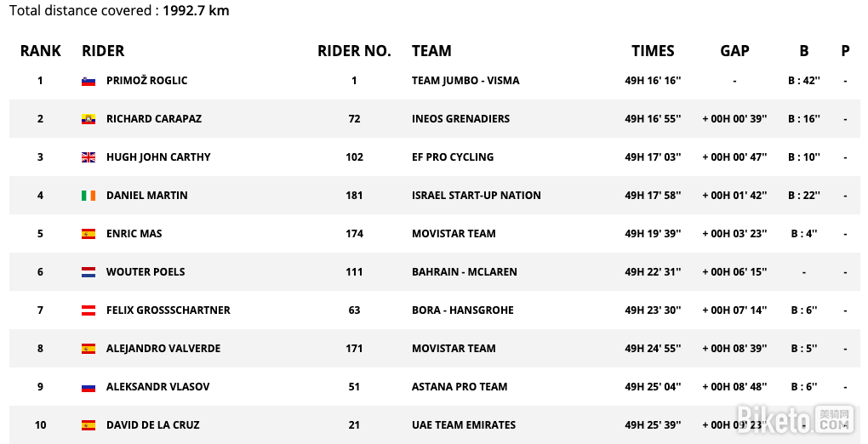Click the Slovenian flag beside Primož Roglic
868x444 pixels.
point(88,81)
